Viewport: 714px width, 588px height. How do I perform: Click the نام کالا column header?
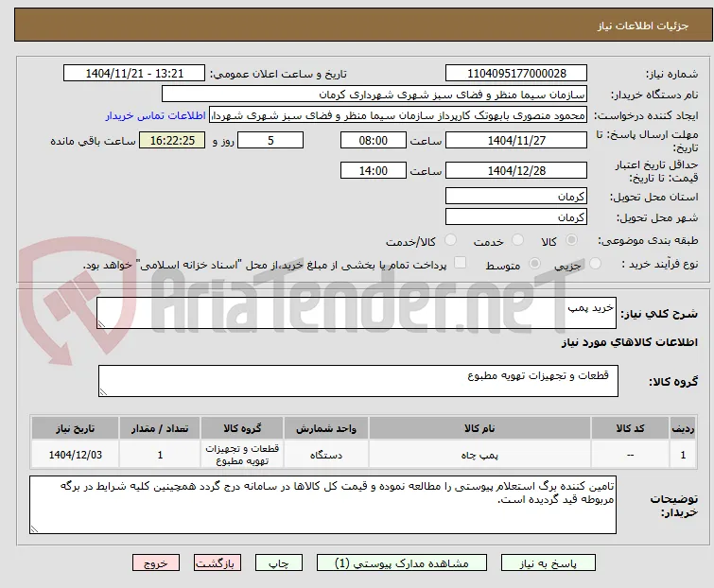point(480,428)
